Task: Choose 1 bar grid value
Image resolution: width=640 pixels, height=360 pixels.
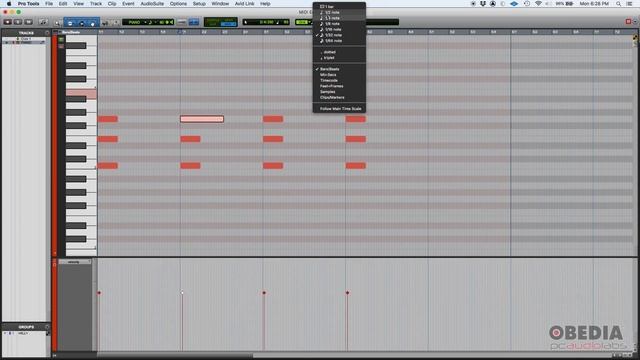Action: (339, 7)
